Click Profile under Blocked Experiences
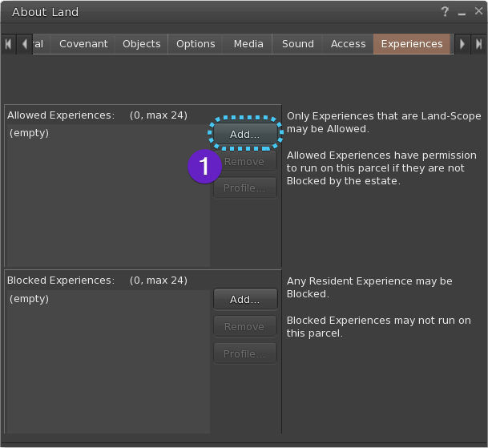This screenshot has height=448, width=488. 245,353
